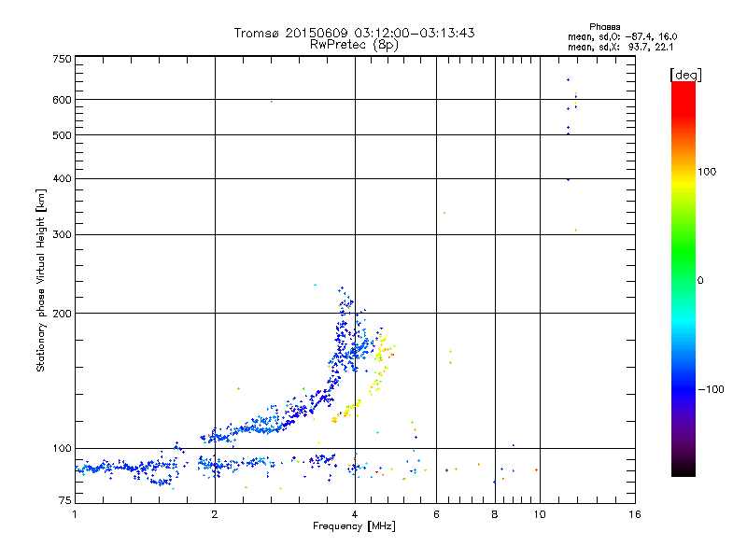This screenshot has height=560, width=747.
Task: Click the frequency axis label "16"
Action: point(635,514)
